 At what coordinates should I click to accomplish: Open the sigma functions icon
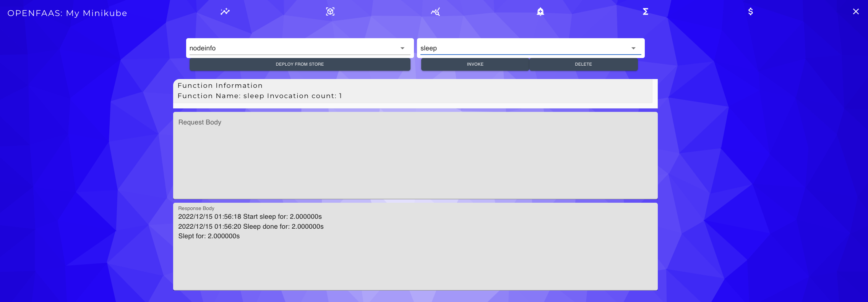(x=646, y=11)
